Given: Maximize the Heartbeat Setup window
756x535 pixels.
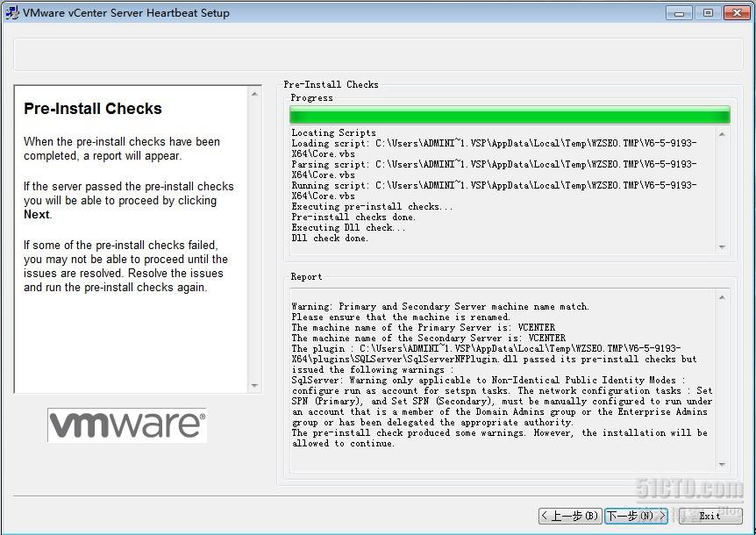Looking at the screenshot, I should coord(708,12).
